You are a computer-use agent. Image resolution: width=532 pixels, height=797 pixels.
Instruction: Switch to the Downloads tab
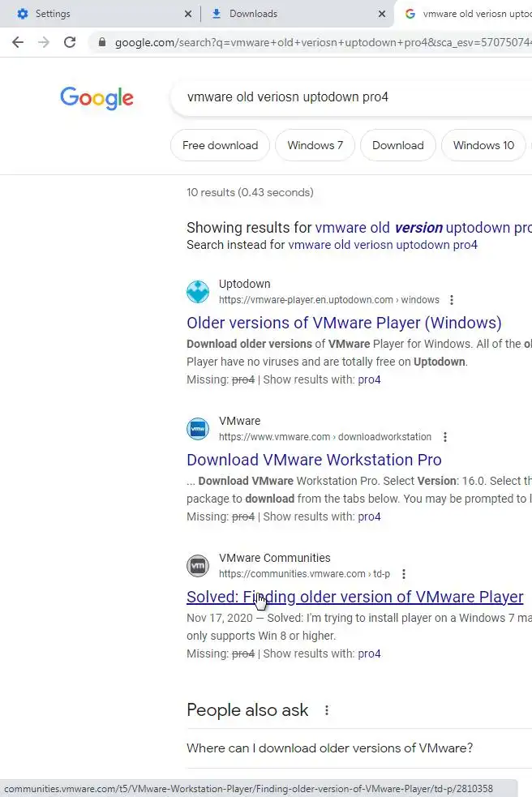[298, 14]
